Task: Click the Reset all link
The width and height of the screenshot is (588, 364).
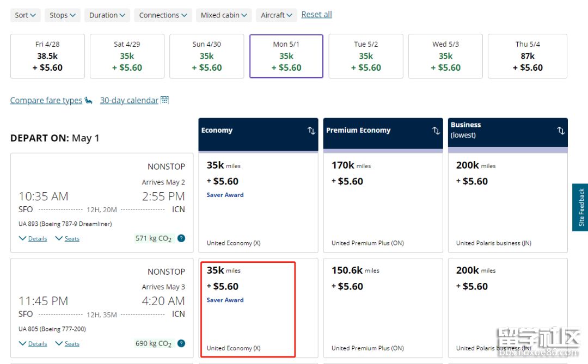Action: pyautogui.click(x=316, y=15)
